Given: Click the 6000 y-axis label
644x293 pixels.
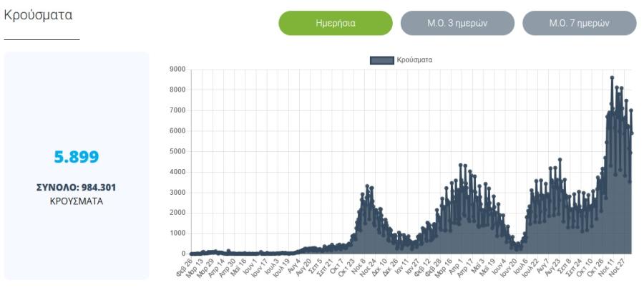Looking at the screenshot, I should click(177, 131).
